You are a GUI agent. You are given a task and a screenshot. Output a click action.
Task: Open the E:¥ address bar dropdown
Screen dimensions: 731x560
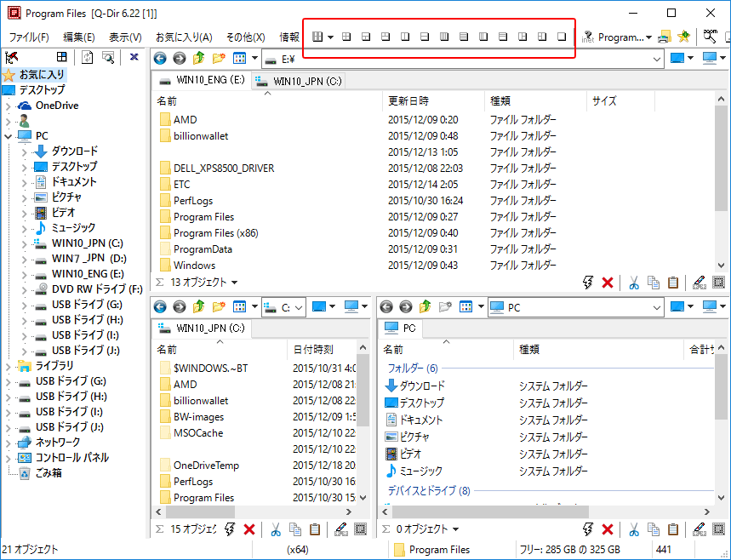click(656, 60)
